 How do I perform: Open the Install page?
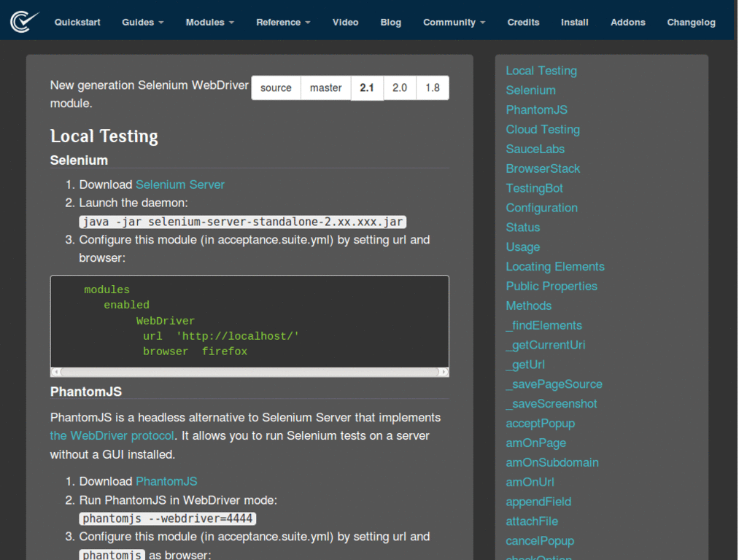coord(575,23)
